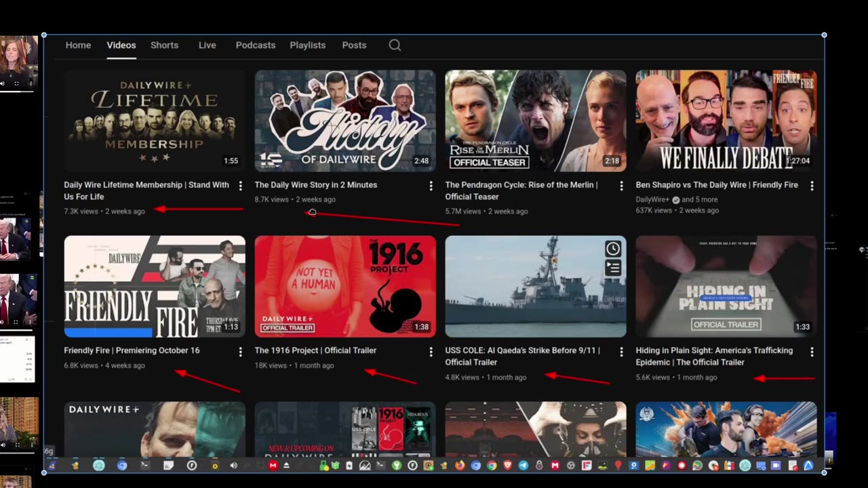Open title The Pendragon Cycle: Rise of the Merlin
This screenshot has height=488, width=868.
[x=521, y=190]
